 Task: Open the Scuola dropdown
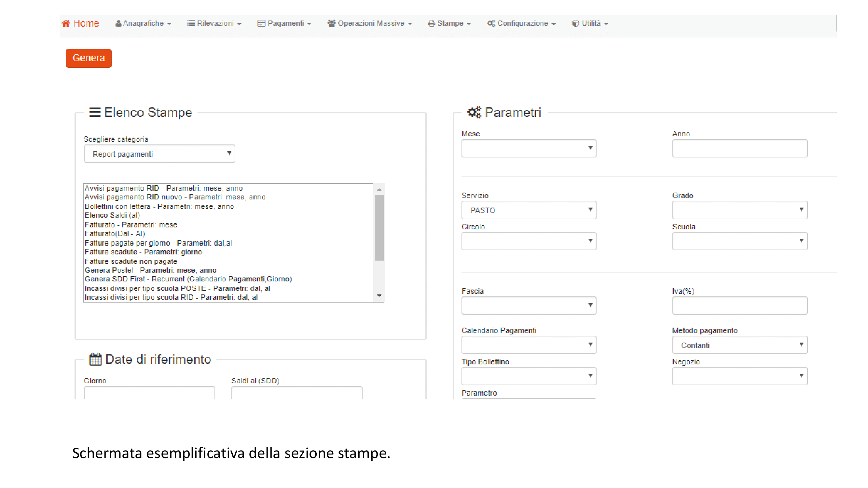click(740, 241)
